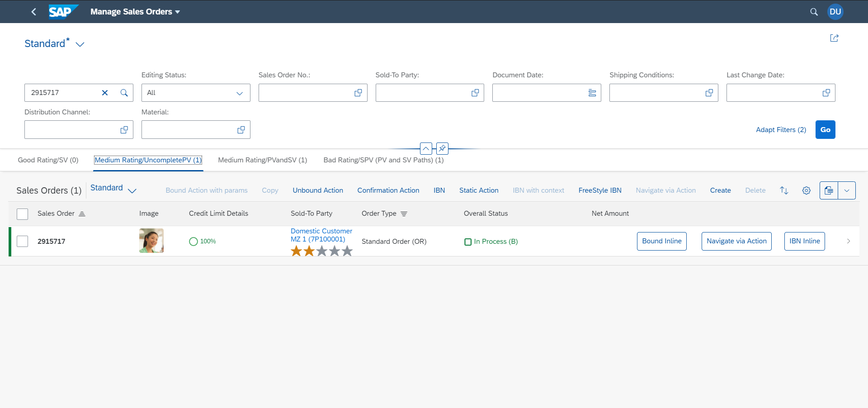Expand the Standard variant dropdown at page top
Screen dimensions: 868x408
click(80, 44)
